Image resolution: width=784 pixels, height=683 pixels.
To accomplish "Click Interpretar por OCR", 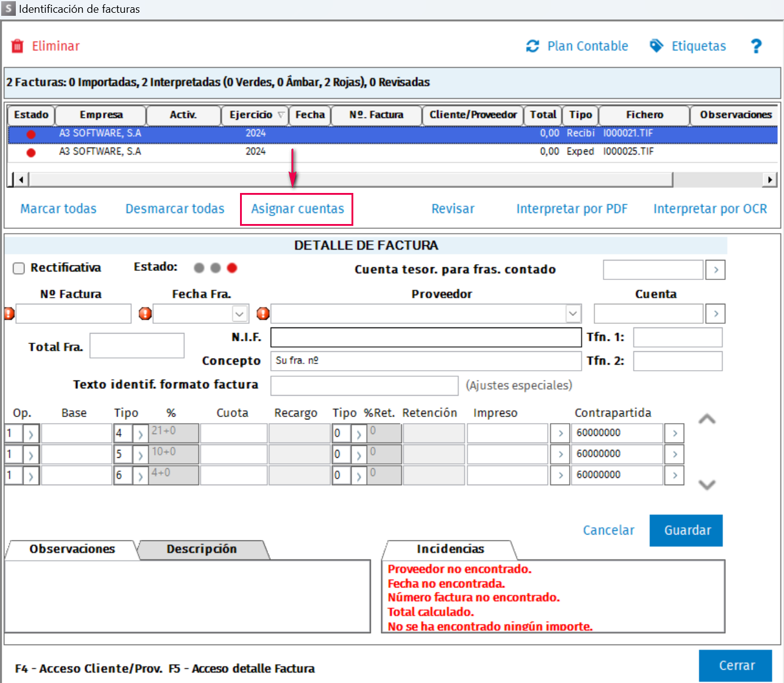I will pyautogui.click(x=710, y=209).
